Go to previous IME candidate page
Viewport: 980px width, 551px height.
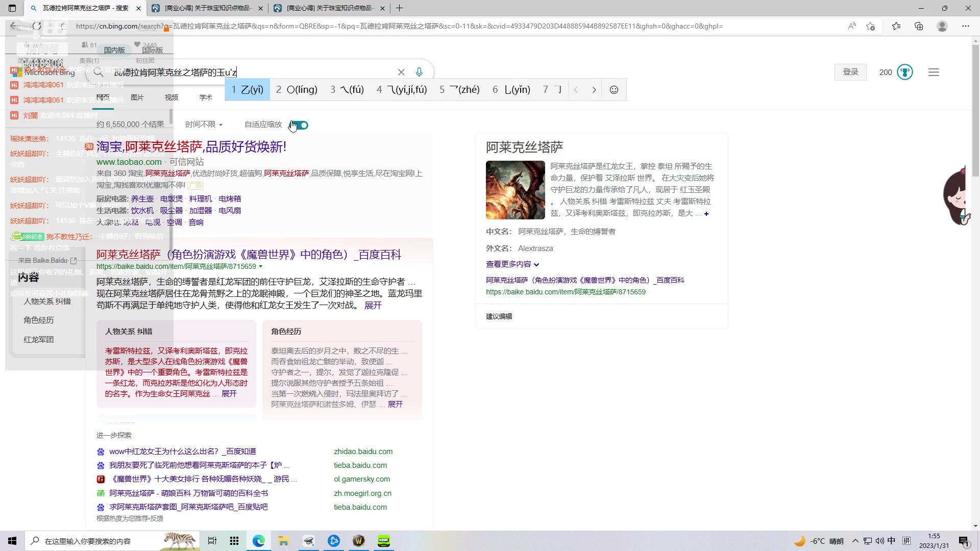click(x=576, y=90)
